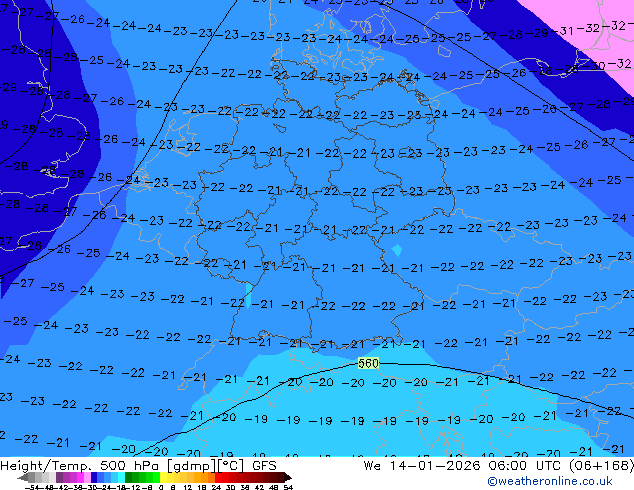Click the We 14-01-2026 date text
Screen dimensions: 634x490
[422, 466]
